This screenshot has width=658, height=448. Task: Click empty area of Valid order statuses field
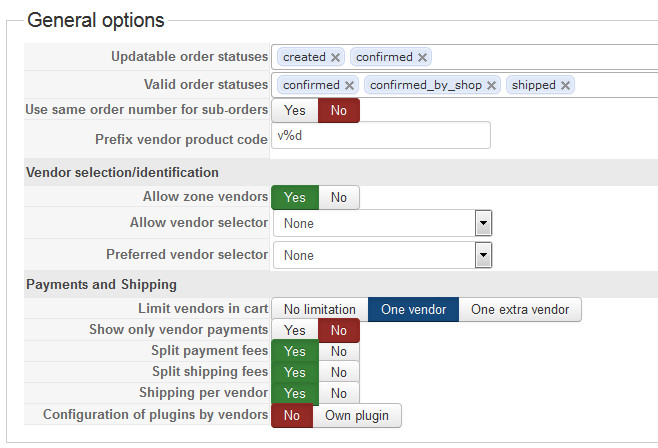coord(615,86)
